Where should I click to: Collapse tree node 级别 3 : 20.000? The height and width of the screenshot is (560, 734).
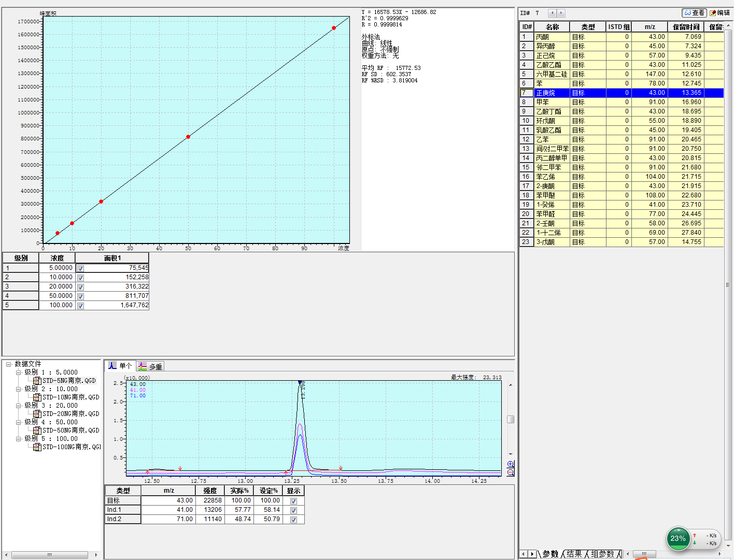point(18,406)
